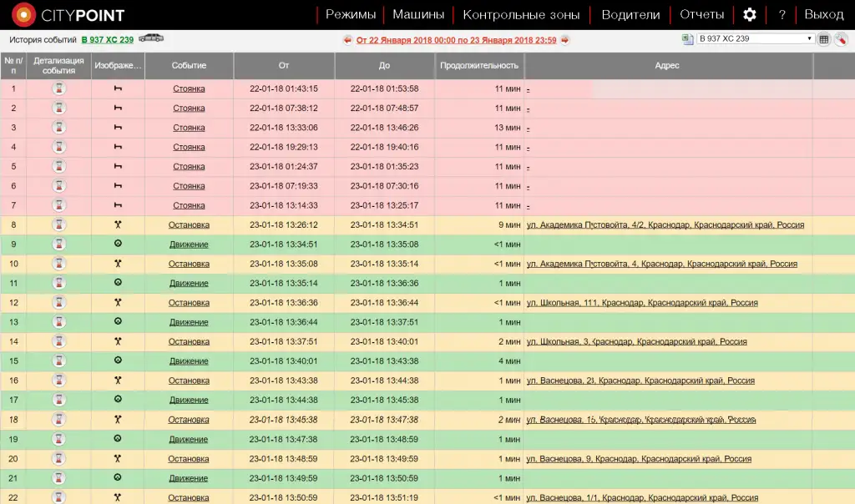Screen dimensions: 855x504
Task: Click the CityPoint logo
Action: pos(68,15)
